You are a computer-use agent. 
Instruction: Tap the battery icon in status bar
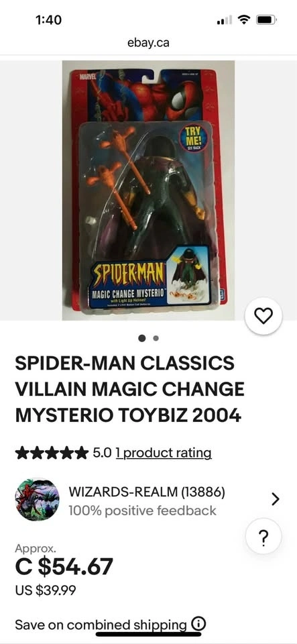click(x=267, y=19)
